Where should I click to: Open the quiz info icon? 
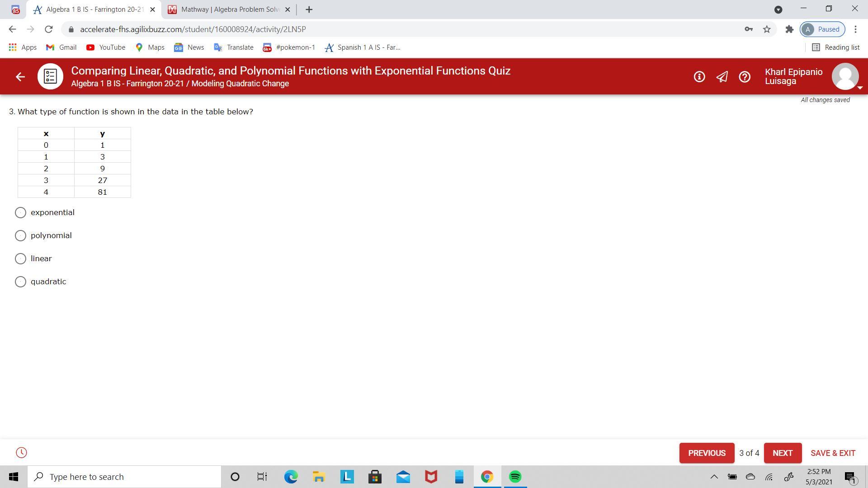point(699,77)
